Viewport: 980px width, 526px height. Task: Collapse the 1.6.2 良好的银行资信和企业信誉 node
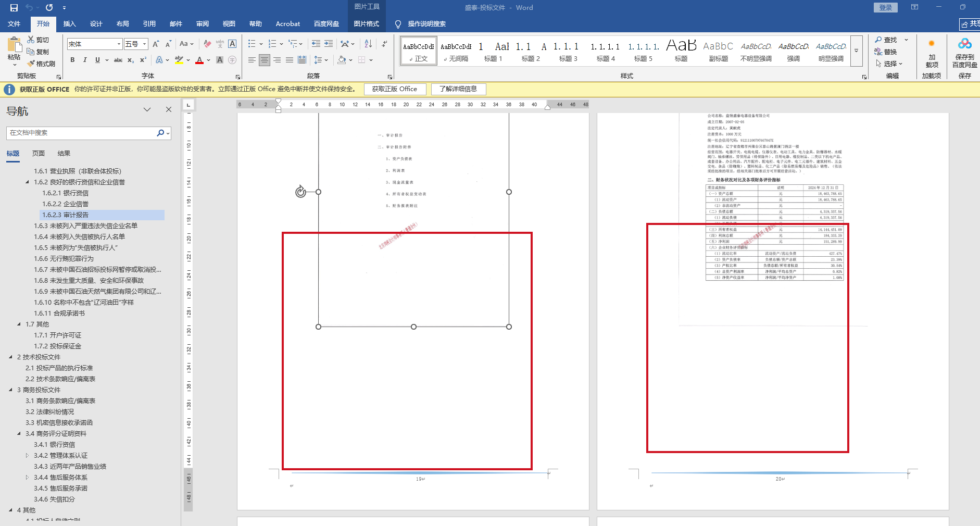tap(27, 182)
